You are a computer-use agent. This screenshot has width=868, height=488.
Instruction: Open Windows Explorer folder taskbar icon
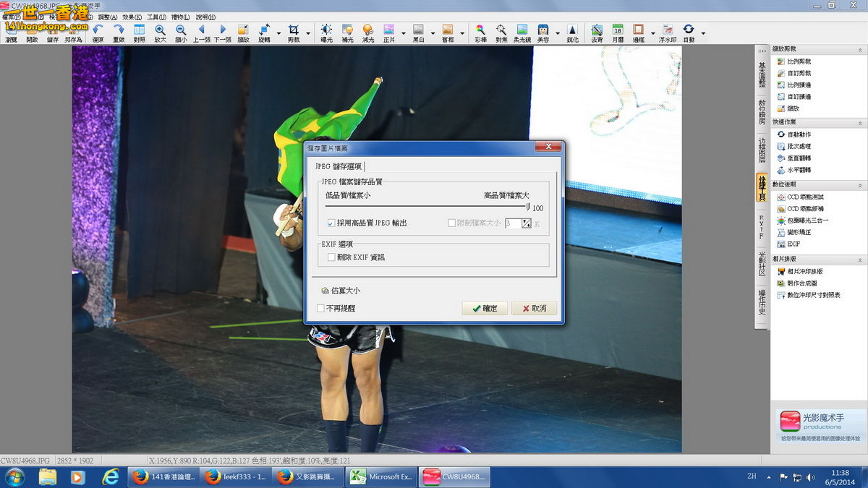(x=48, y=476)
